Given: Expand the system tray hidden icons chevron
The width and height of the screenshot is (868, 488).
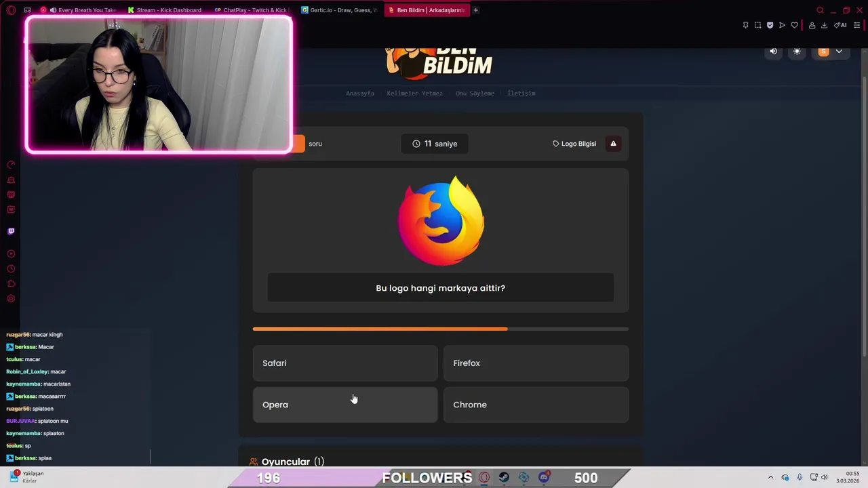Looking at the screenshot, I should coord(770,478).
